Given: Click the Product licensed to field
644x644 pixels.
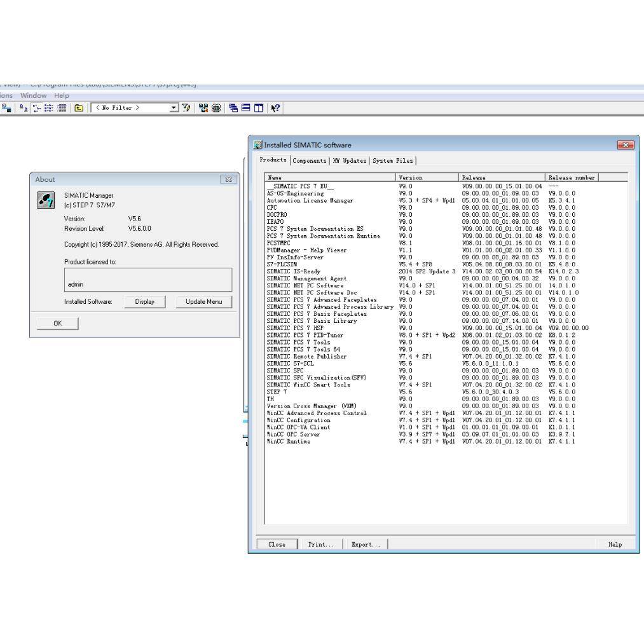Looking at the screenshot, I should pyautogui.click(x=148, y=280).
